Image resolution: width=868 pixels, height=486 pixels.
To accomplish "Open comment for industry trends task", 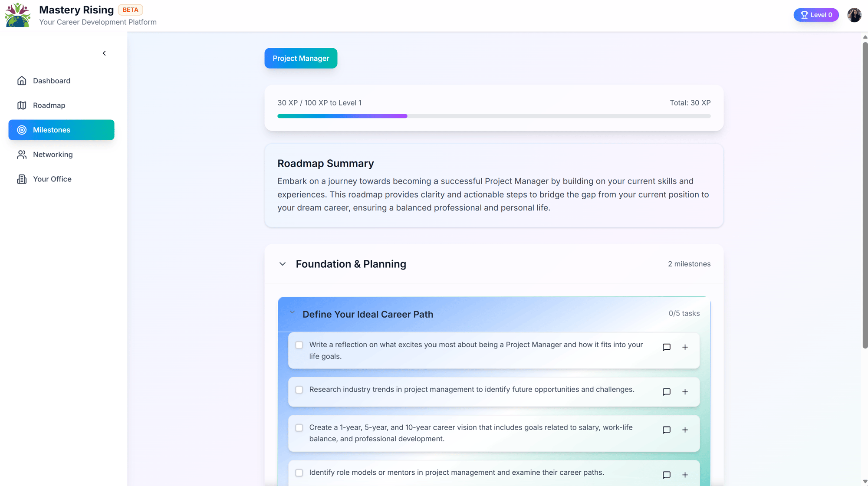I will coord(667,392).
